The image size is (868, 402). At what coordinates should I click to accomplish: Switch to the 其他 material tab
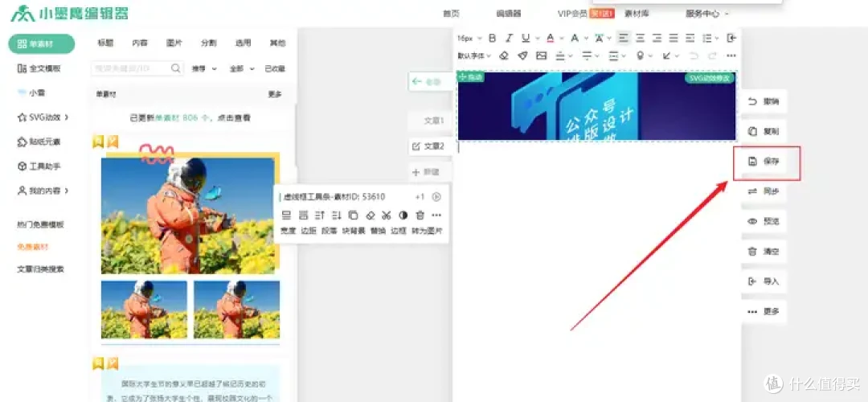pyautogui.click(x=277, y=43)
